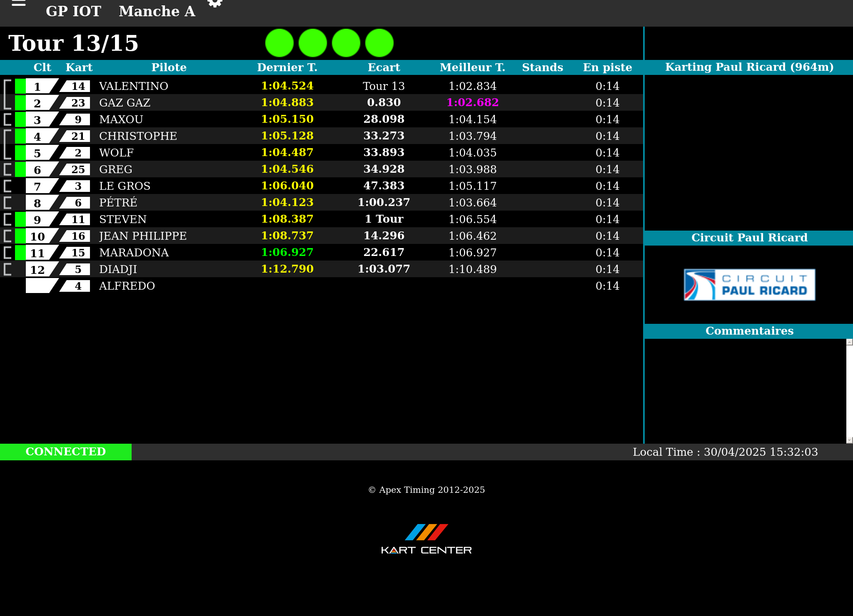This screenshot has width=853, height=616.
Task: Click GAZ GAZ's purple best lap time
Action: [x=472, y=103]
